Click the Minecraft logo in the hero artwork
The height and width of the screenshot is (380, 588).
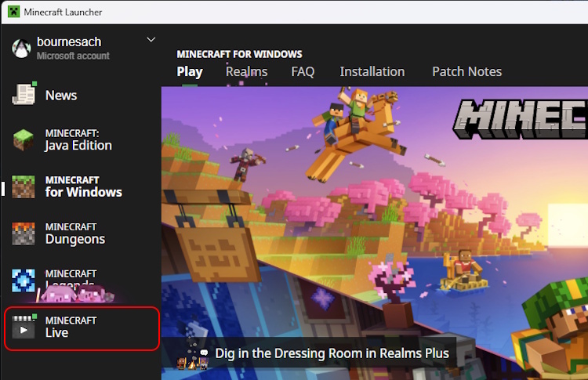coord(521,118)
